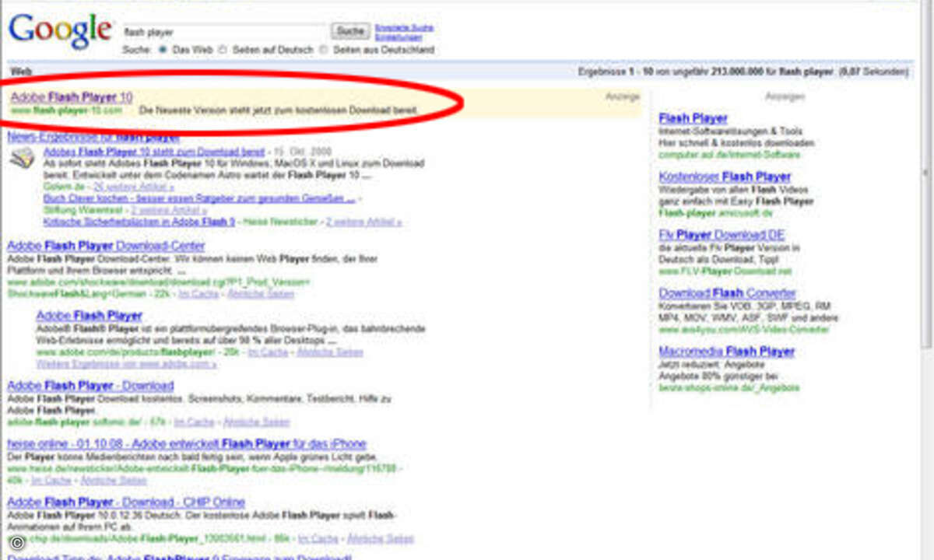934x560 pixels.
Task: Open the Kostenloser Flash Player ad
Action: [x=725, y=177]
